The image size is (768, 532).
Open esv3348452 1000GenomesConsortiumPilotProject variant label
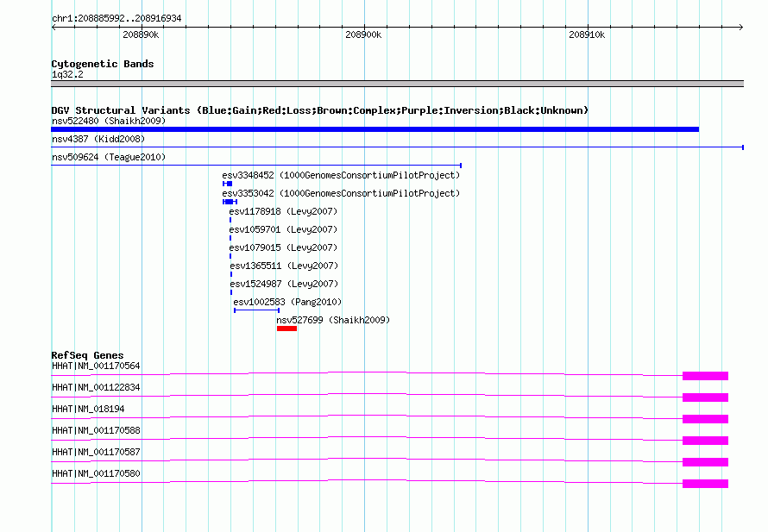click(x=341, y=175)
